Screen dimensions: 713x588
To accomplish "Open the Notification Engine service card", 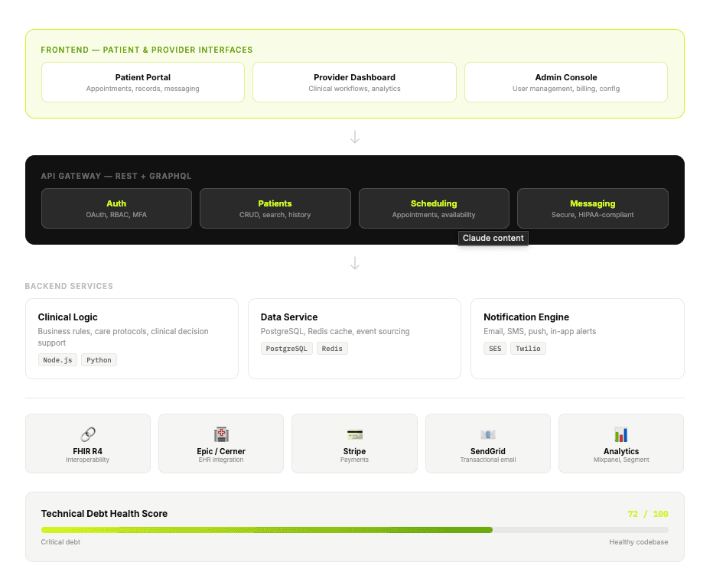I will pyautogui.click(x=578, y=338).
